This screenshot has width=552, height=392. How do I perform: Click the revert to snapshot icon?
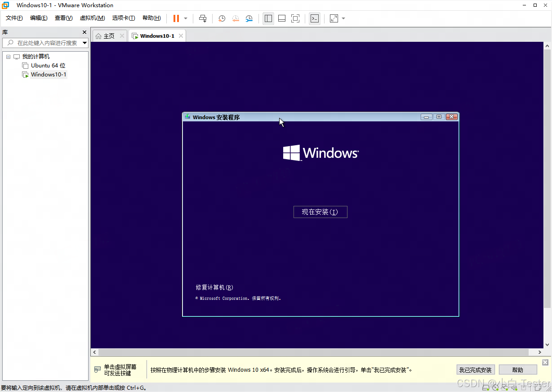click(236, 18)
